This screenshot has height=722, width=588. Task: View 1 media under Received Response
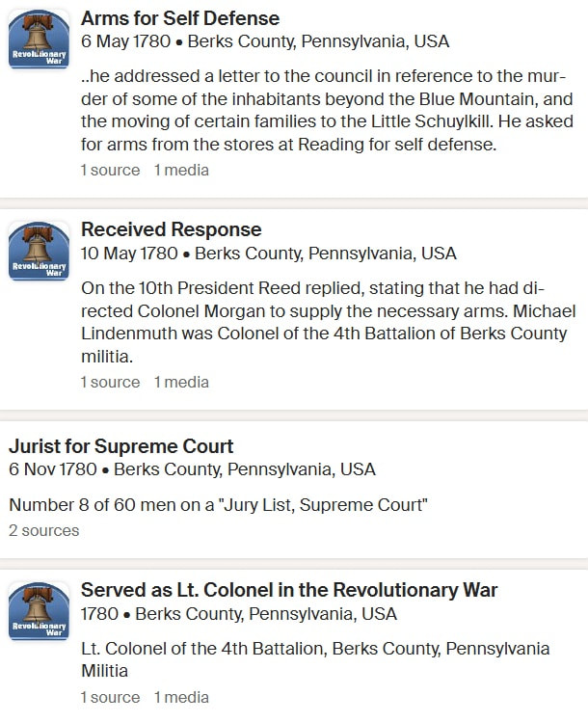pos(181,382)
